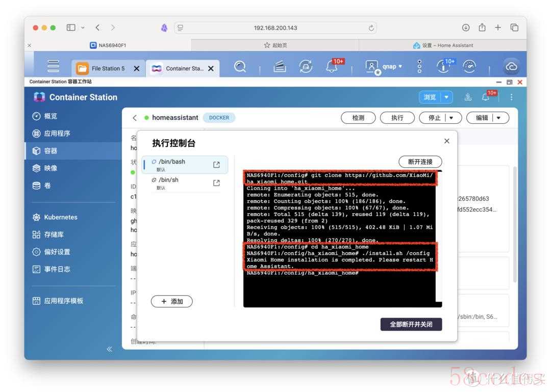Open the background tasks icon
Image resolution: width=551 pixels, height=392 pixels.
pos(280,66)
